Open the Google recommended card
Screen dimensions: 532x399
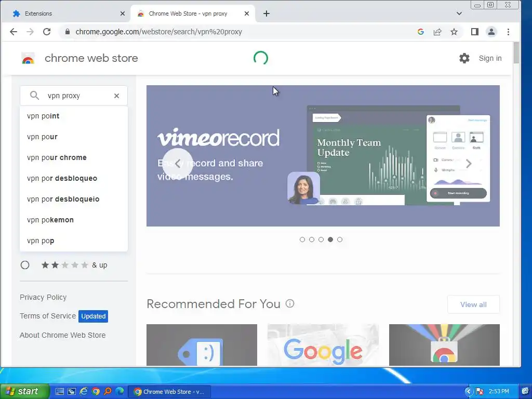click(x=323, y=345)
